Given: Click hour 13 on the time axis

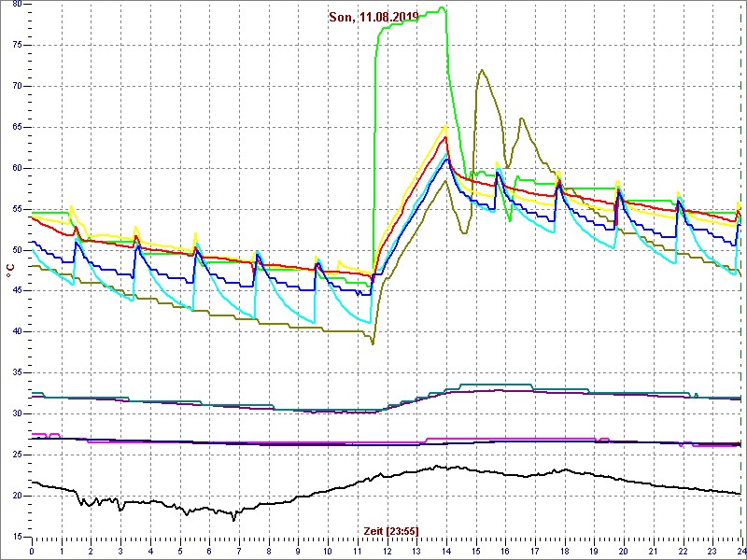Looking at the screenshot, I should 416,552.
